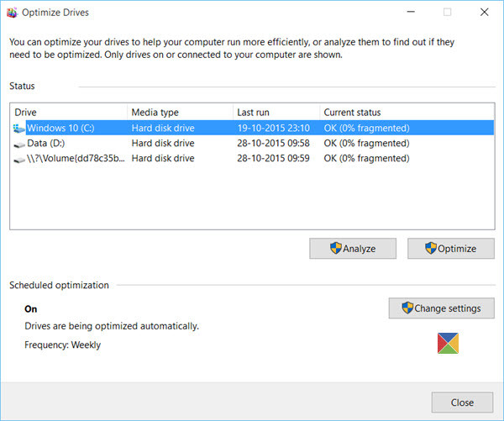
Task: Sort by the Drive column header
Action: [x=69, y=113]
